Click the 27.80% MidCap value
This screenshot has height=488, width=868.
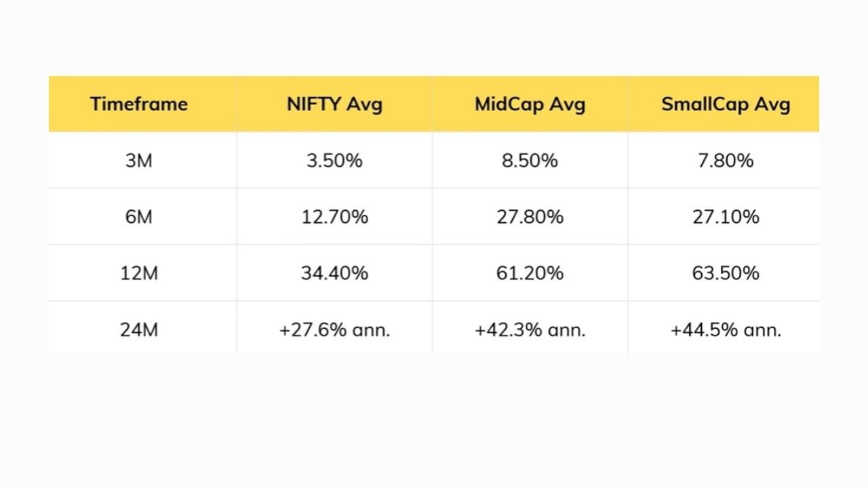pos(530,217)
